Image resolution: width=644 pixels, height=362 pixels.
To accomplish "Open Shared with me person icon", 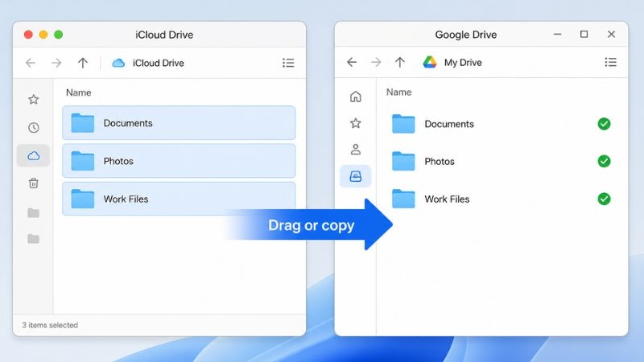I will tap(356, 150).
